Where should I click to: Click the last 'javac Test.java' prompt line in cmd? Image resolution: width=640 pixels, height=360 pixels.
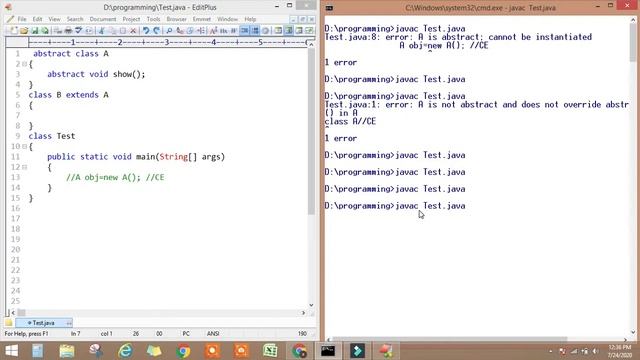click(395, 206)
